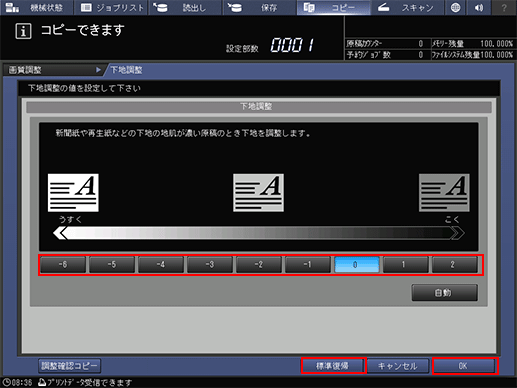This screenshot has width=517, height=388.
Task: Switch to the スキャン scan tab
Action: (x=407, y=7)
